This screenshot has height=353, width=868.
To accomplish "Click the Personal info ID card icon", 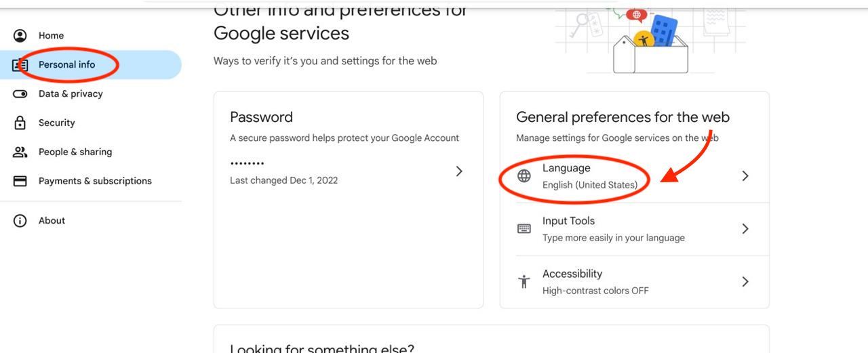I will (x=20, y=65).
